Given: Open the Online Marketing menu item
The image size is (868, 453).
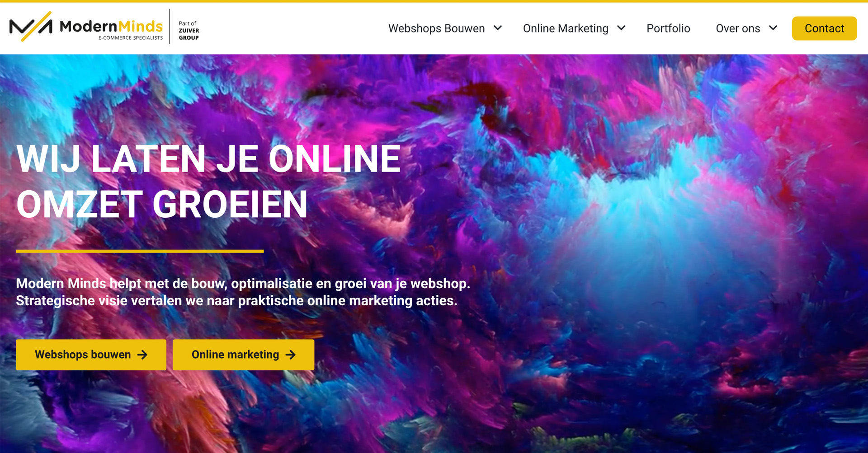Looking at the screenshot, I should (x=566, y=28).
